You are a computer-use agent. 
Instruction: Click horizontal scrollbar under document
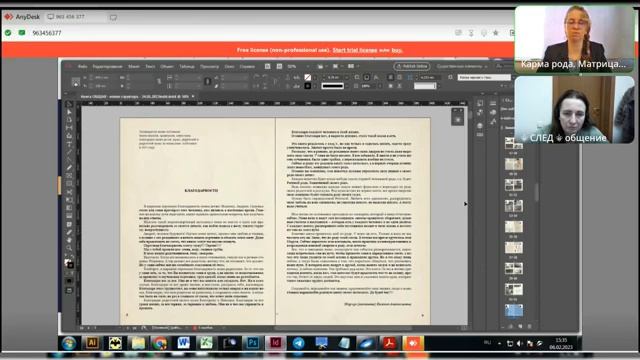click(x=343, y=328)
